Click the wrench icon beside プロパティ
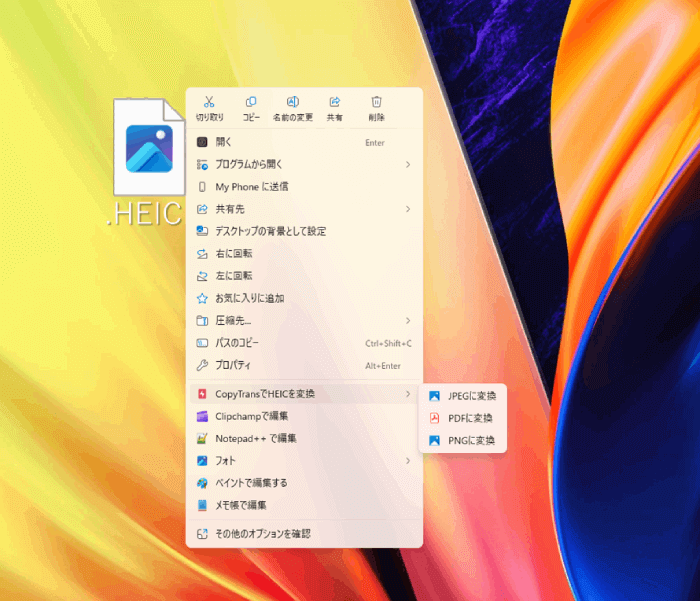 point(202,365)
